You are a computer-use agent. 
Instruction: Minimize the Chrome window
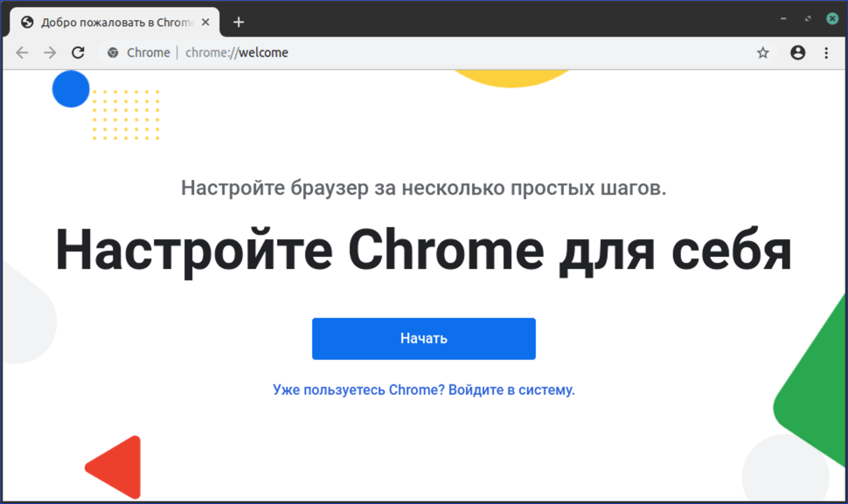tap(783, 19)
